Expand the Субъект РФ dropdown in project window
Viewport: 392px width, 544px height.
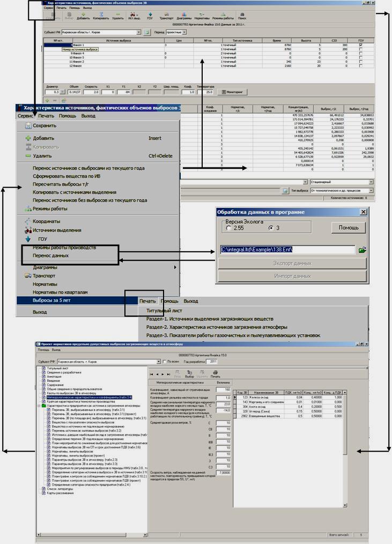click(158, 362)
